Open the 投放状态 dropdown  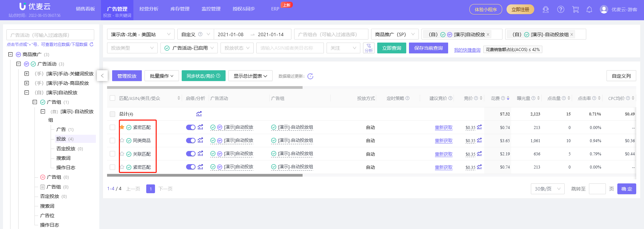coord(237,48)
